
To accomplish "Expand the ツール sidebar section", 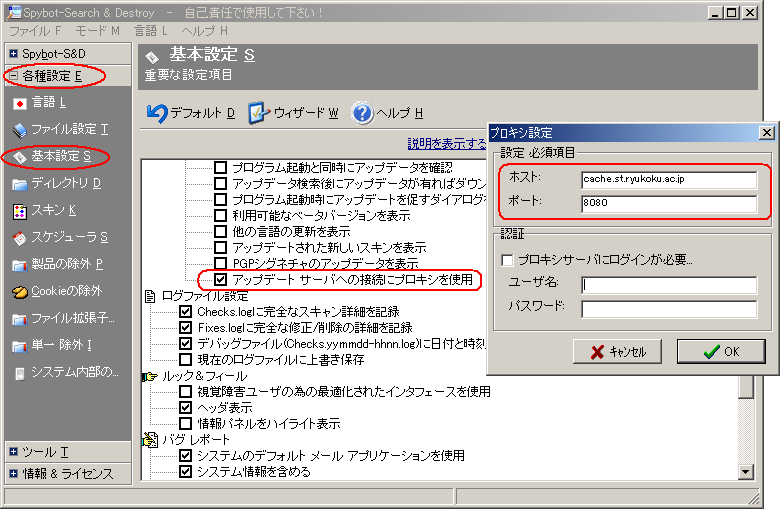I will (13, 452).
